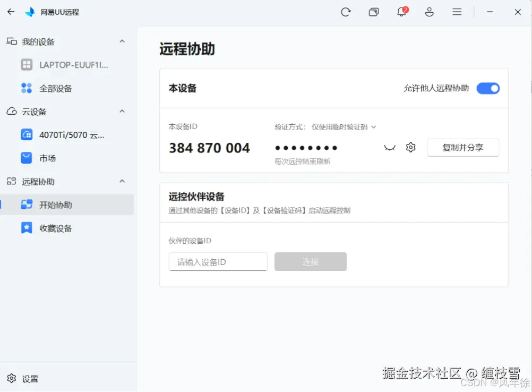Collapse the 云设备 section
Screen dimensions: 532x392
click(122, 112)
